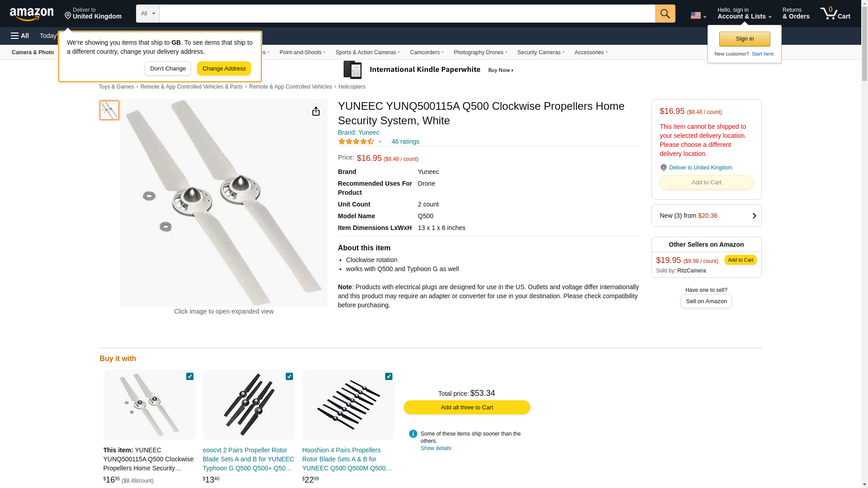The image size is (868, 488).
Task: Uncheck the eoocvt propeller set checkbox
Action: point(289,376)
